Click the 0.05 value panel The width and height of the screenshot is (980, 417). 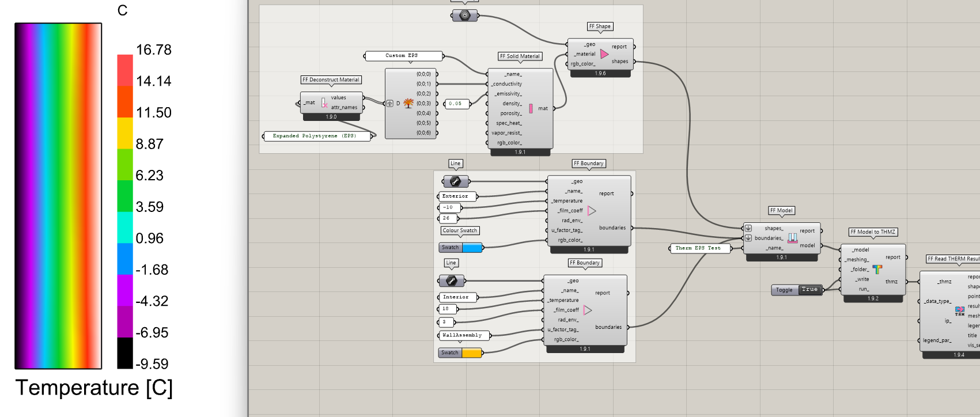tap(456, 104)
